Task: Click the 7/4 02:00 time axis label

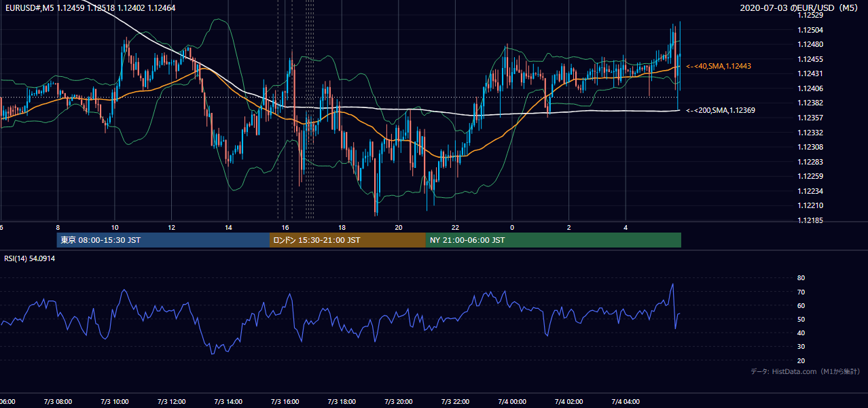Action: point(569,402)
